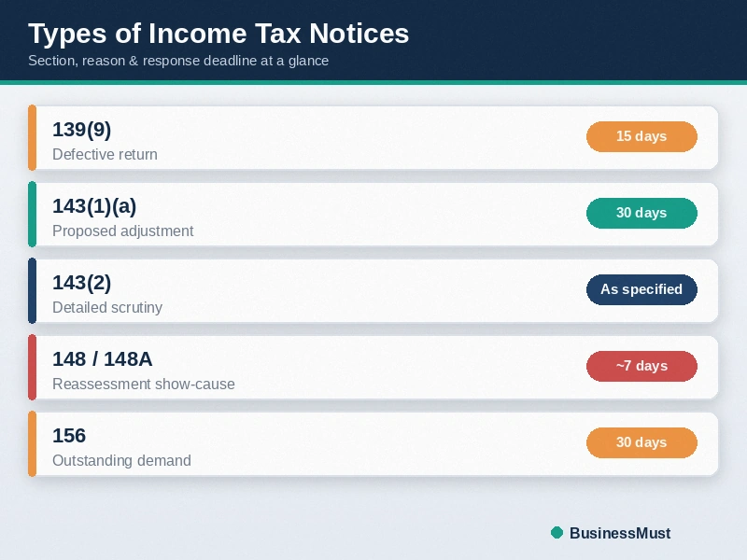Click the navy accent bar of 143(2)
Screen dimensions: 747x560
[x=32, y=290]
